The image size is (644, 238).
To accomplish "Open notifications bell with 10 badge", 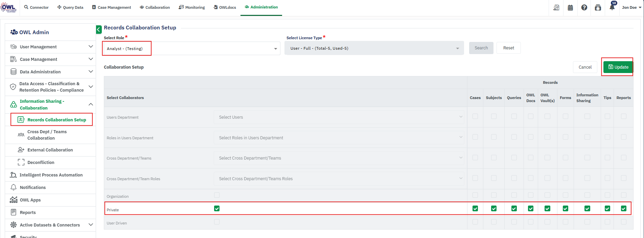I will click(x=612, y=7).
